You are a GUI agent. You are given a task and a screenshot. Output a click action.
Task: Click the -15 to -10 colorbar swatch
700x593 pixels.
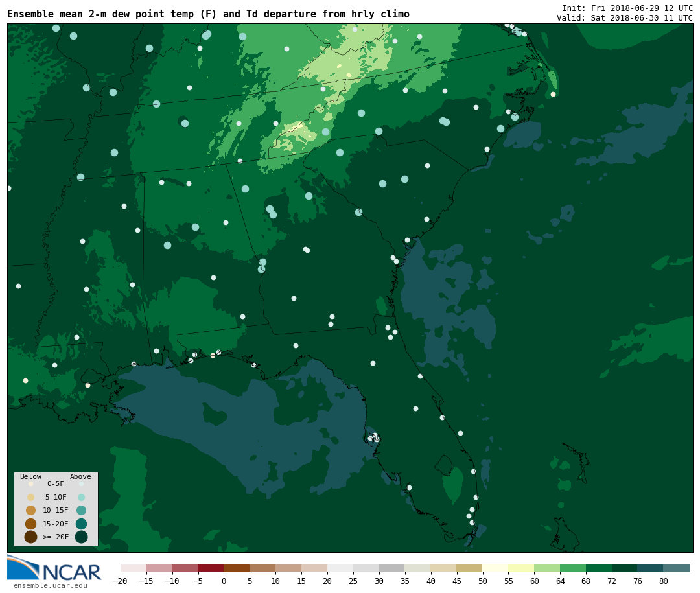(x=159, y=568)
